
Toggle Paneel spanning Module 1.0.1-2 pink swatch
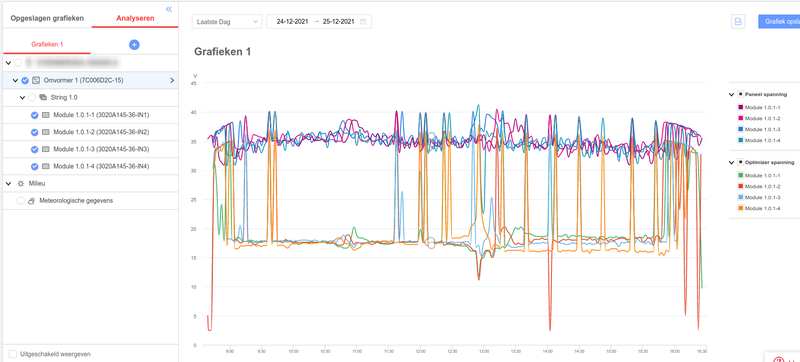point(741,118)
